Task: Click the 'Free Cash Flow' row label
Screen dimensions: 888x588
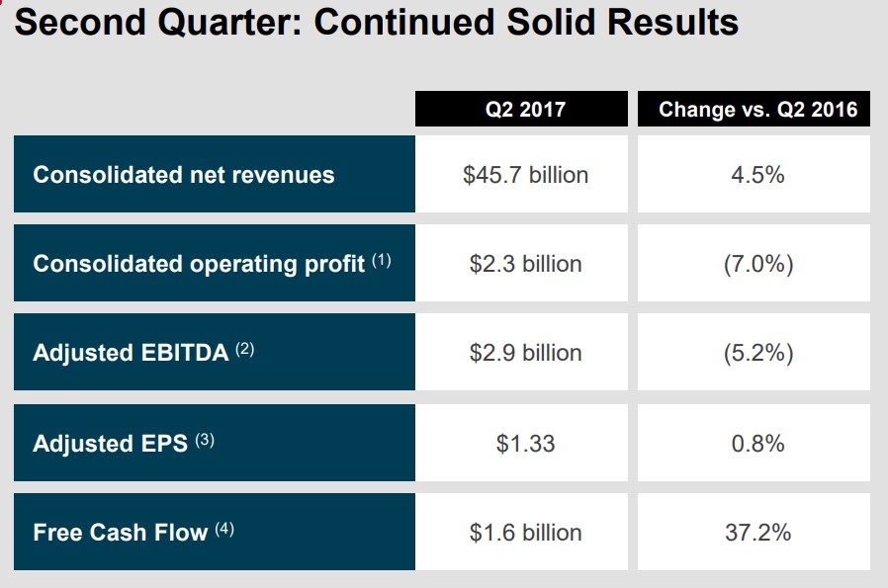Action: [x=121, y=532]
